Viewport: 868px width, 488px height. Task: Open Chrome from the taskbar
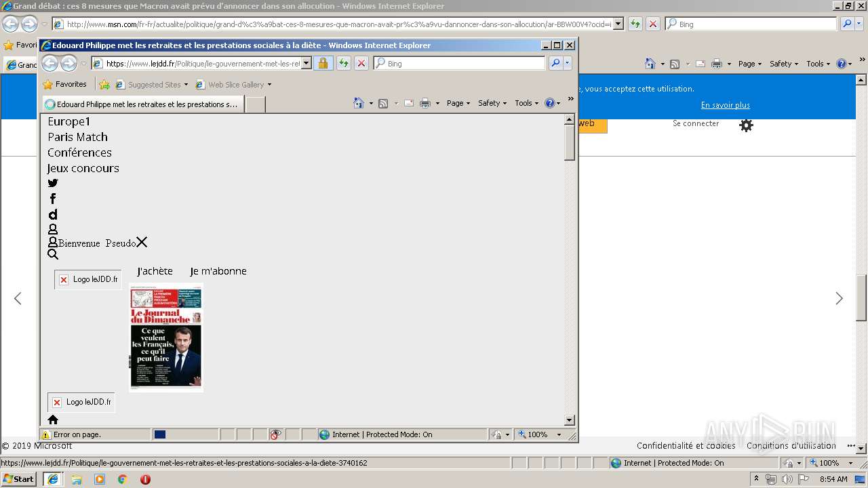point(122,479)
